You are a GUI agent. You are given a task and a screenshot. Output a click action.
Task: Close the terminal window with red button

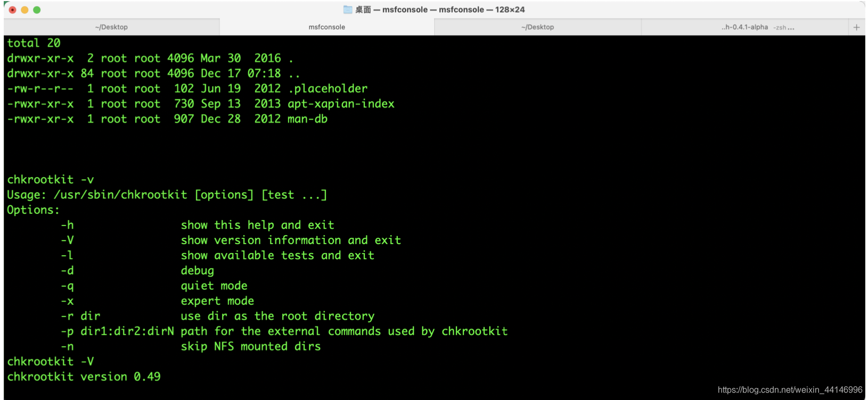[x=12, y=10]
